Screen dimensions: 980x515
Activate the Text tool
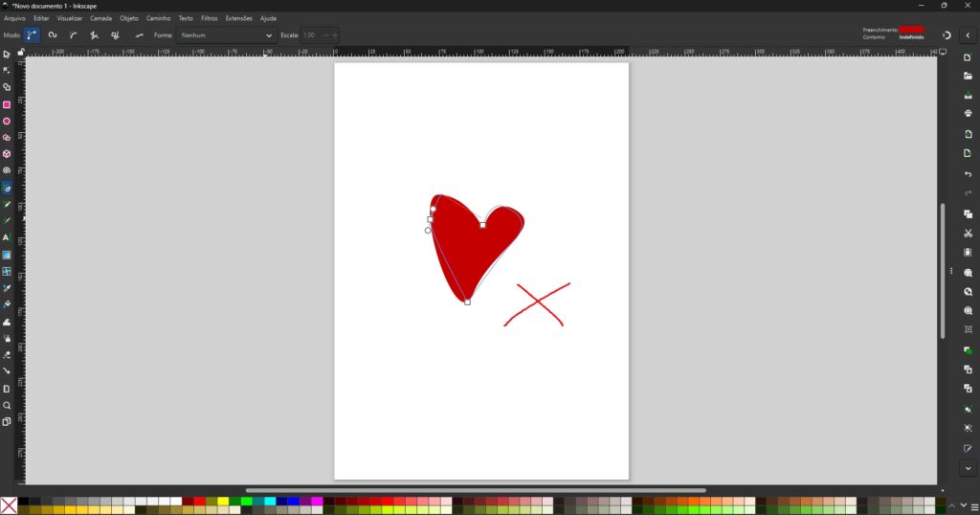click(7, 236)
